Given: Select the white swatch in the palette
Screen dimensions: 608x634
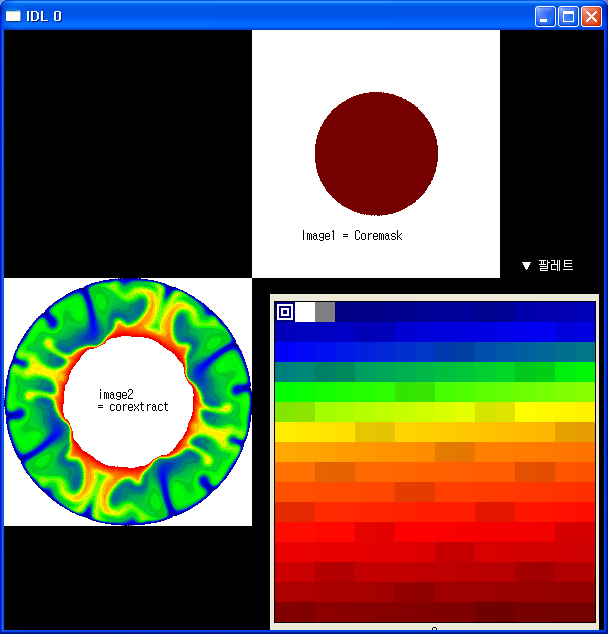Looking at the screenshot, I should tap(305, 312).
